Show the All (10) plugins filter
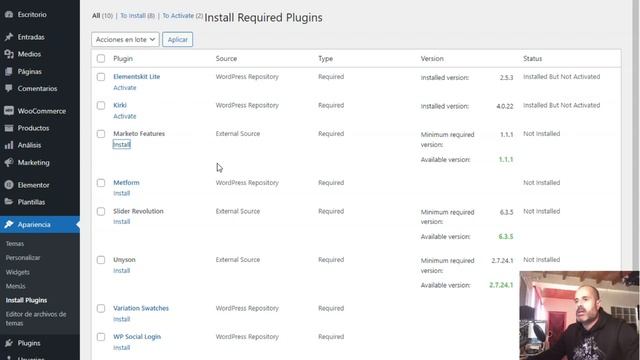The image size is (640, 360). click(102, 16)
